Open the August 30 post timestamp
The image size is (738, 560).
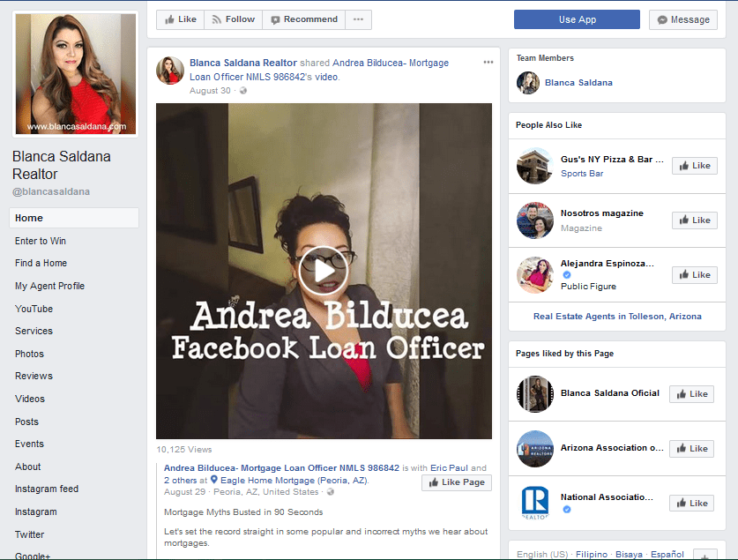[210, 90]
